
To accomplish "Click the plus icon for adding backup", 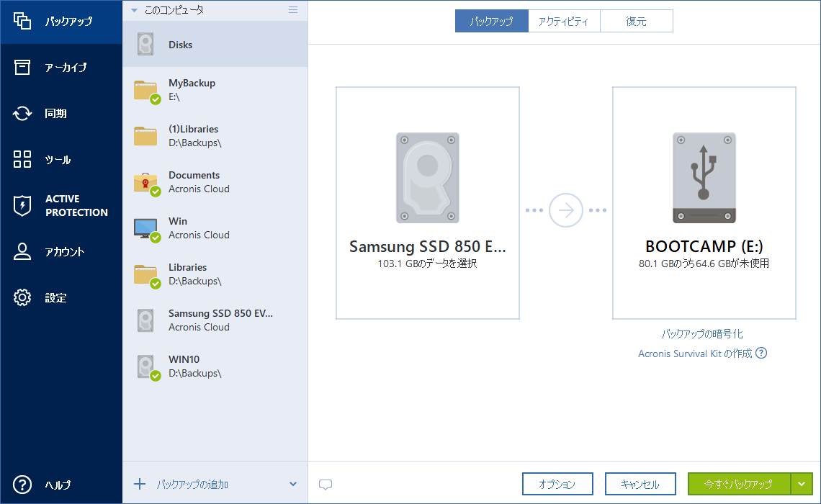I will coord(139,484).
